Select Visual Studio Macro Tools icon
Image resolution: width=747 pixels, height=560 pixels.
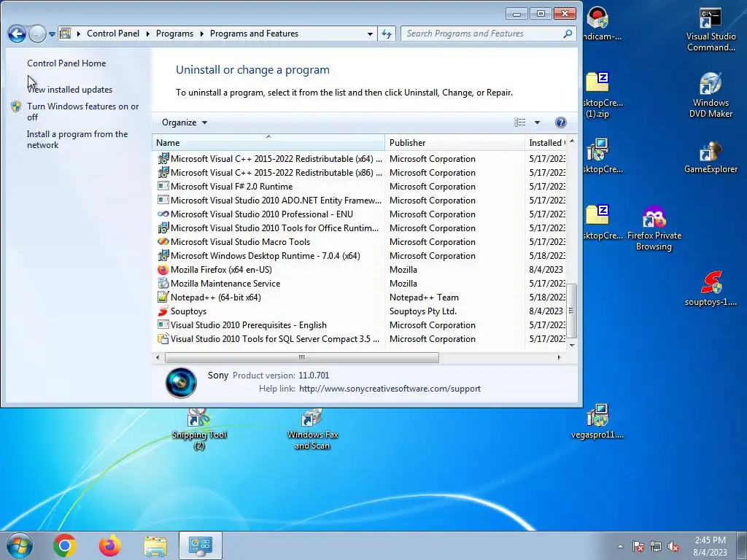tap(163, 241)
